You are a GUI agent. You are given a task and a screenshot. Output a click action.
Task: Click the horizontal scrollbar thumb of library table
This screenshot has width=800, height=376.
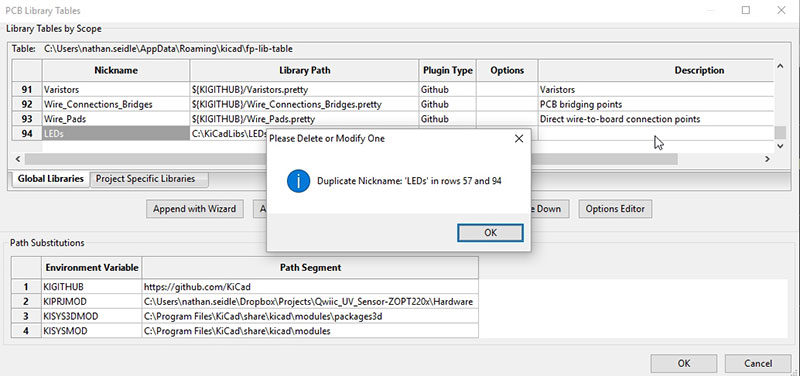click(x=351, y=159)
